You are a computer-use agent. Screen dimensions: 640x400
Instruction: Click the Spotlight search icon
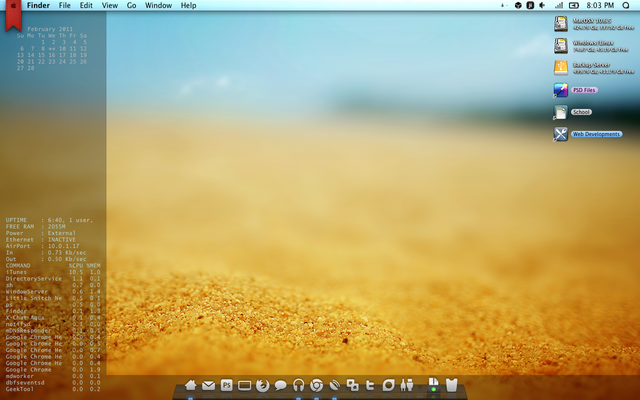[x=625, y=6]
